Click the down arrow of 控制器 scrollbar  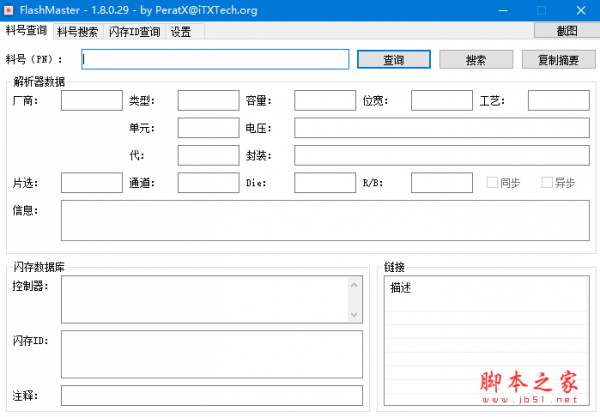(354, 314)
